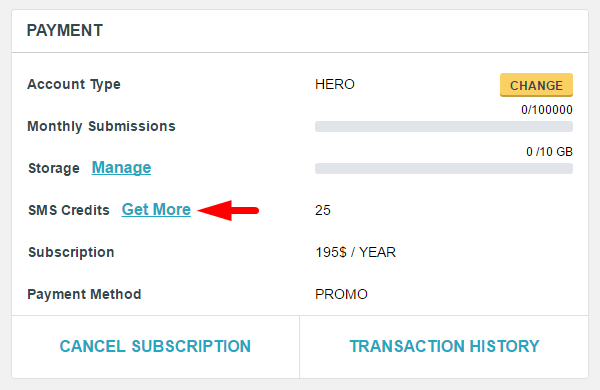Open TRANSACTION HISTORY

444,346
